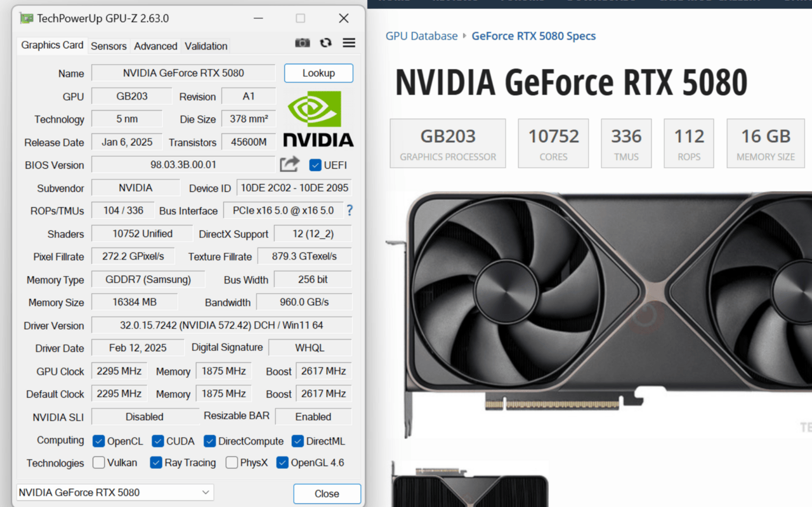Switch to the Sensors tab

pos(108,46)
